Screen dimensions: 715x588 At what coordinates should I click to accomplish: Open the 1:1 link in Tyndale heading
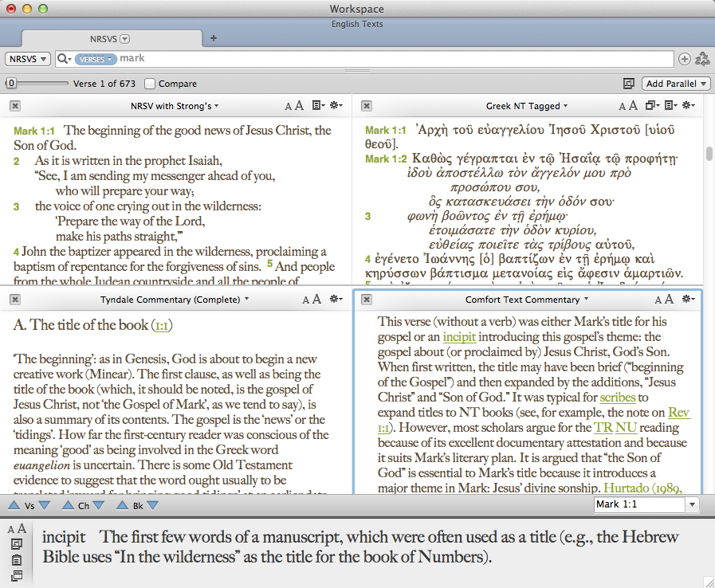162,325
